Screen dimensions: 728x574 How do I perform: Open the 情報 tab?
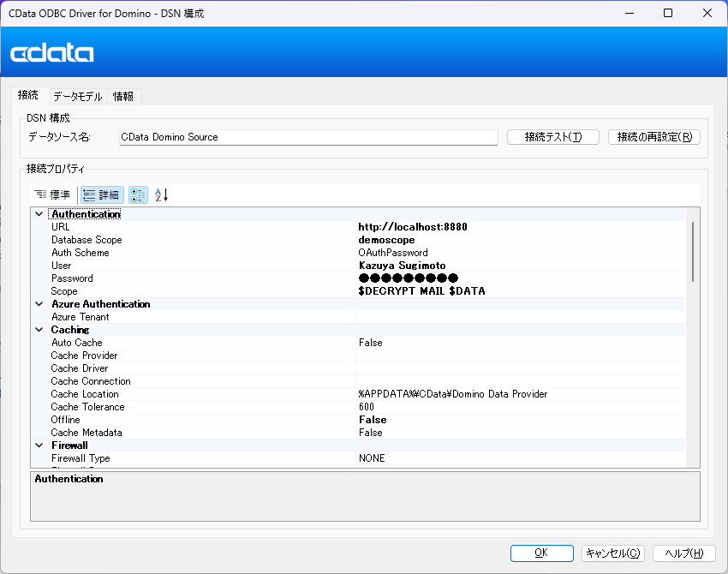(x=123, y=96)
